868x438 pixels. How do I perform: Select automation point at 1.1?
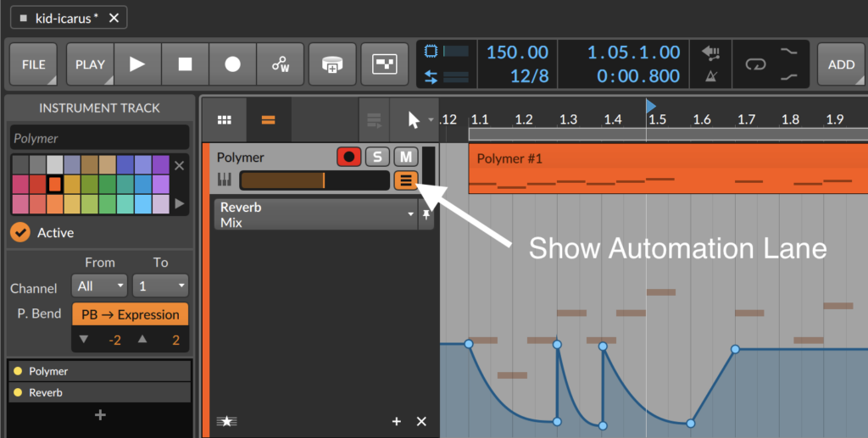(x=469, y=344)
